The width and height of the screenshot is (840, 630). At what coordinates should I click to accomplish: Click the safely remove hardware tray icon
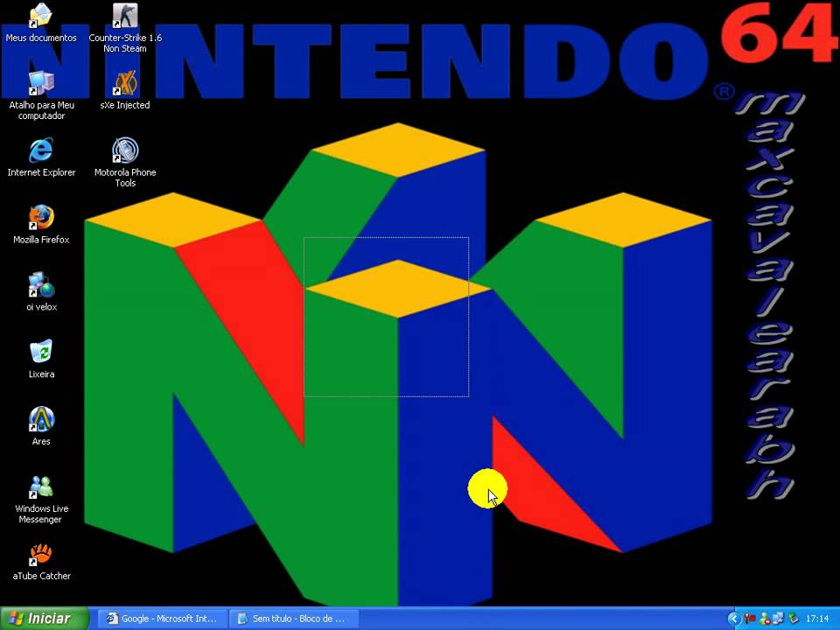(x=794, y=619)
